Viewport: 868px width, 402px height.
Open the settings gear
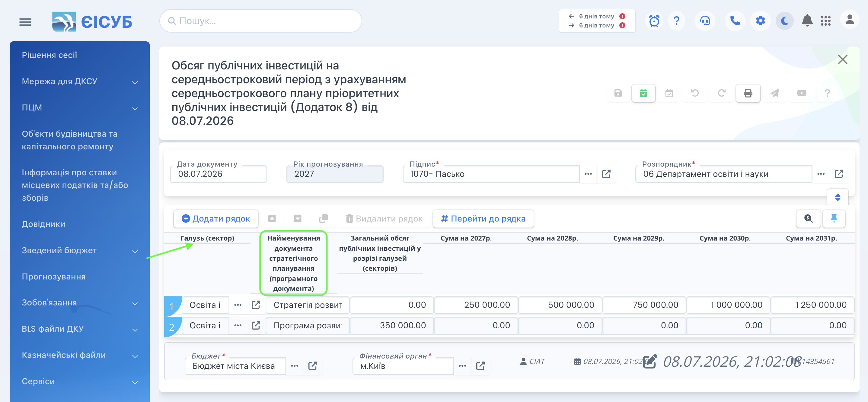coord(761,21)
